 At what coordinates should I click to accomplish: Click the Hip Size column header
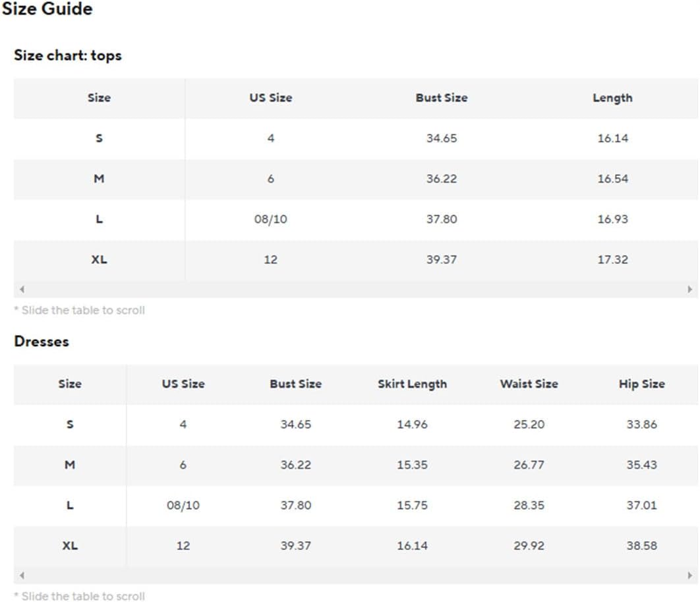(x=641, y=384)
